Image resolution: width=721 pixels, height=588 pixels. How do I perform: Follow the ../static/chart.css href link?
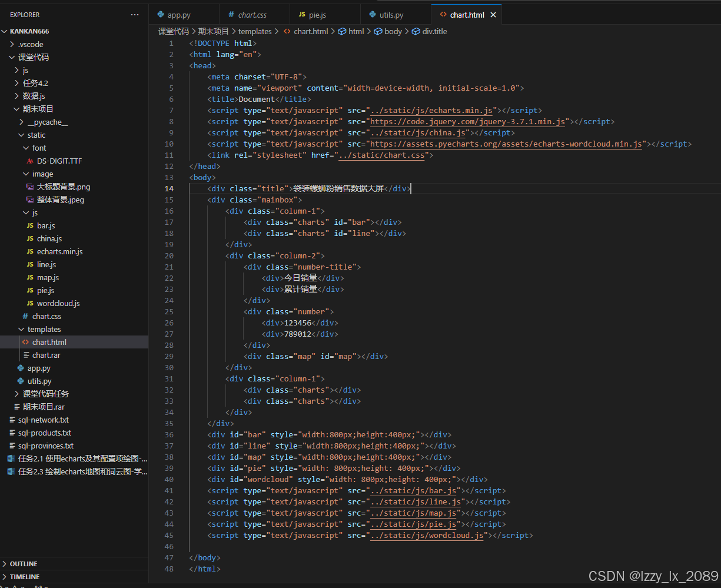pyautogui.click(x=381, y=155)
